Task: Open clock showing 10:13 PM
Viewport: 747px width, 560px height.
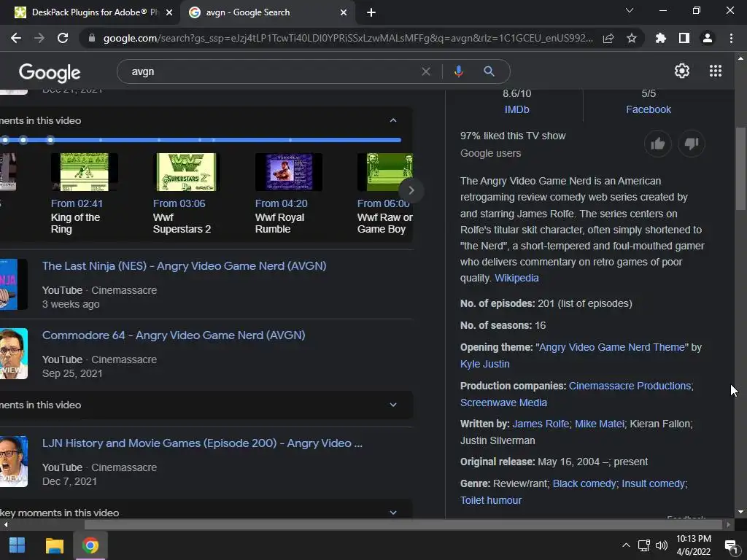Action: coord(694,545)
